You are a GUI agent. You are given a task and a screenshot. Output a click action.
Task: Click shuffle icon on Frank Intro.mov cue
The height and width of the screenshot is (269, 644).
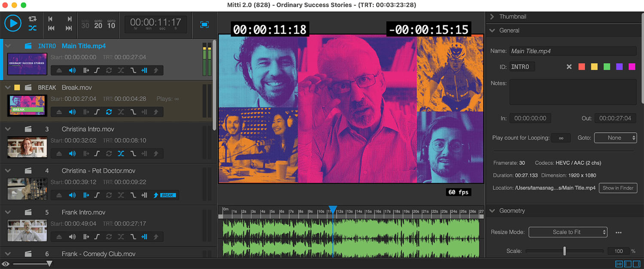[121, 237]
